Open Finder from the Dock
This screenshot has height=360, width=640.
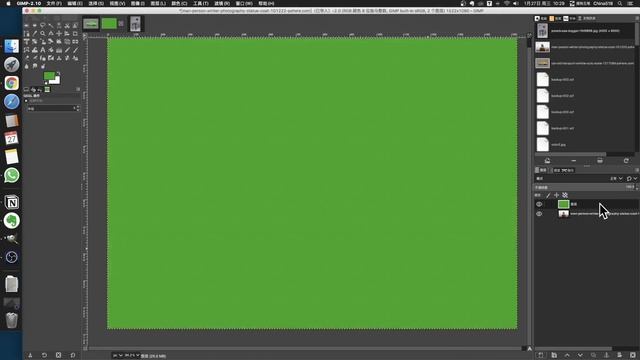[x=11, y=46]
